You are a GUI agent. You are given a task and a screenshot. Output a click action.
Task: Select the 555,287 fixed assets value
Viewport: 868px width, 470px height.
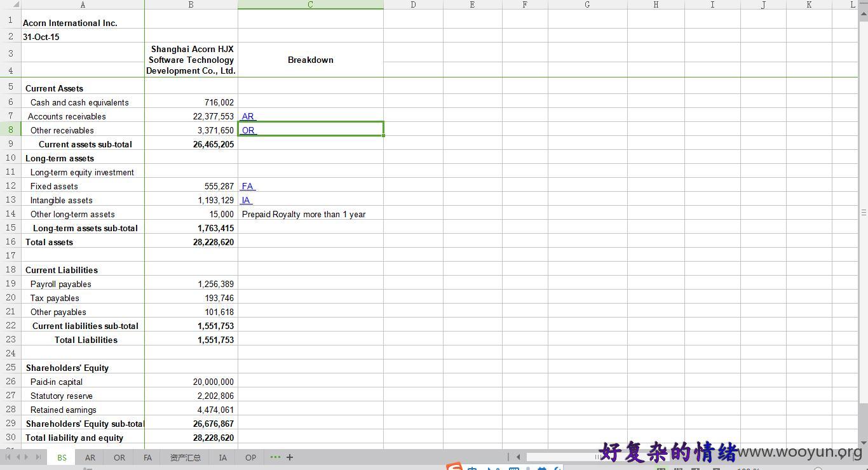pyautogui.click(x=191, y=186)
